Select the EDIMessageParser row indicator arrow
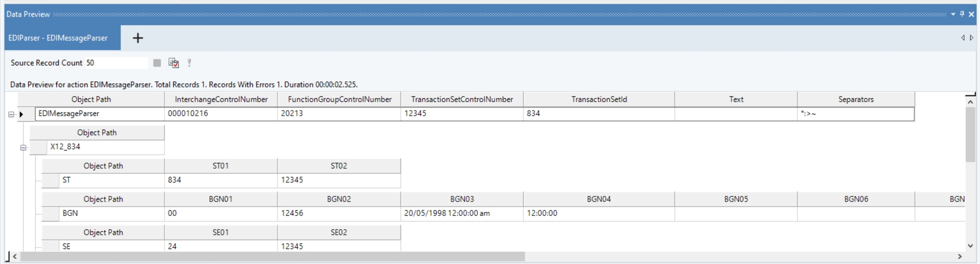This screenshot has height=264, width=980. coord(21,114)
